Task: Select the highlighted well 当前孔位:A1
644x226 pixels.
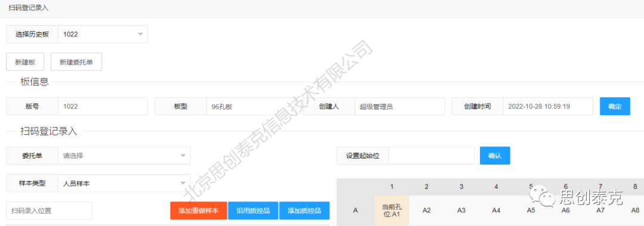Action: [392, 210]
